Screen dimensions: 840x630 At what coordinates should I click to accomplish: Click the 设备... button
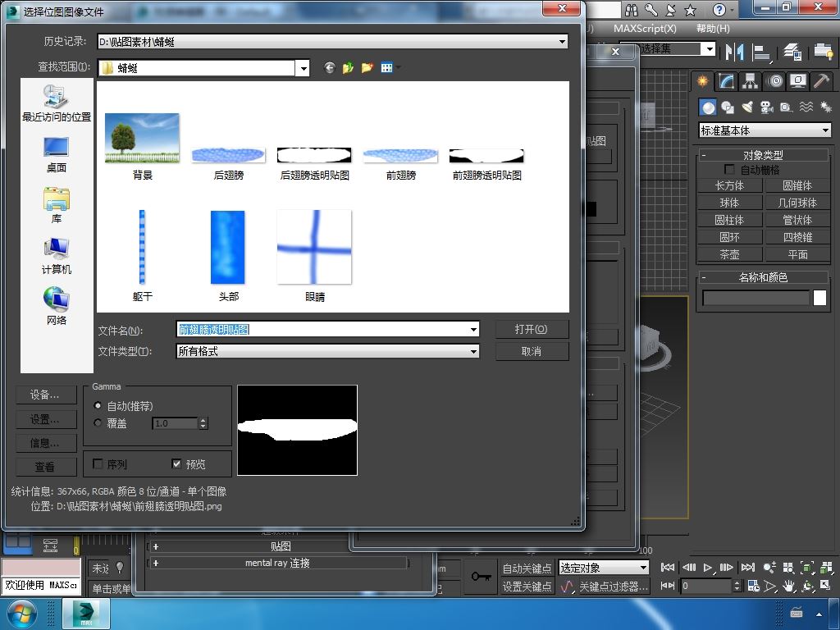click(x=46, y=395)
